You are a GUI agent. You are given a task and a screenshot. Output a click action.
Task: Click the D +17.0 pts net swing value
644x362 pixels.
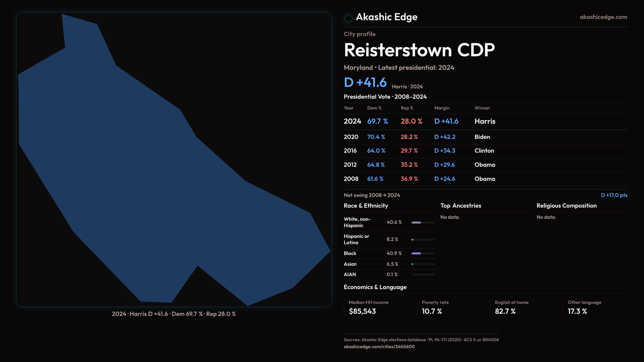[x=614, y=195]
